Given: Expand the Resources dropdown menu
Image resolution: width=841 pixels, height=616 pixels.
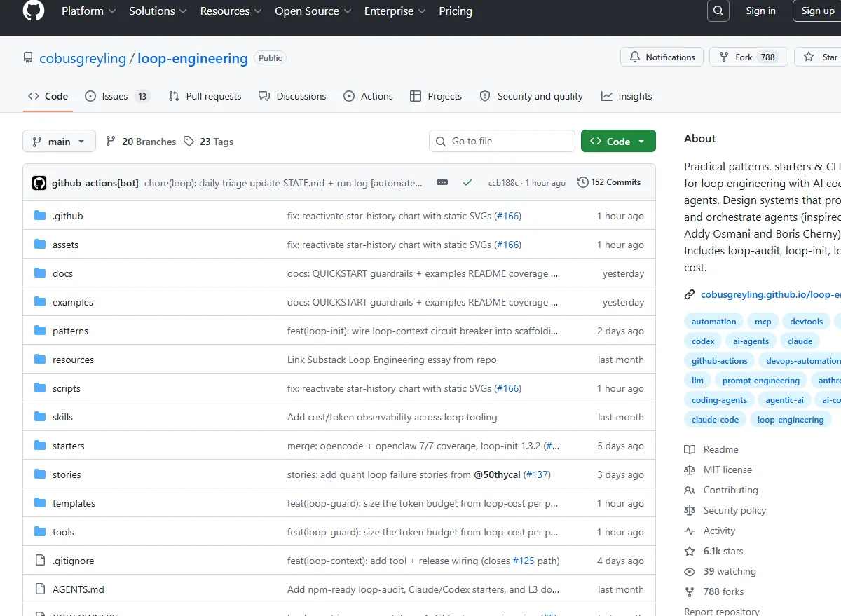Looking at the screenshot, I should [231, 11].
